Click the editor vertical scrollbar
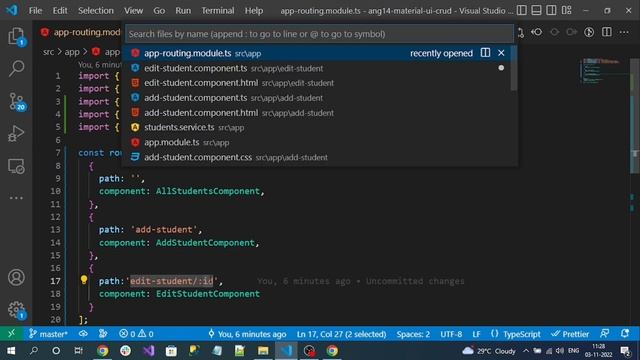The image size is (640, 360). 635,116
